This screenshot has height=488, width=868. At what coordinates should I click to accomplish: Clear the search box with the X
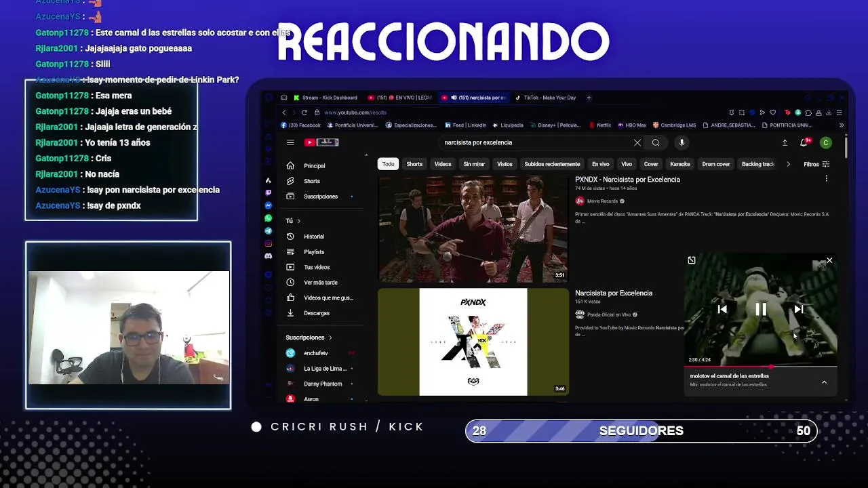[637, 142]
